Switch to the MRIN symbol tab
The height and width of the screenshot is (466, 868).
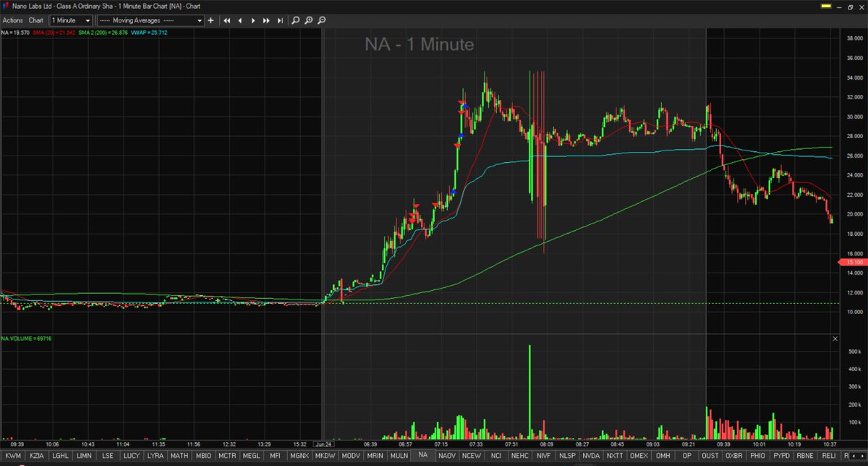375,456
